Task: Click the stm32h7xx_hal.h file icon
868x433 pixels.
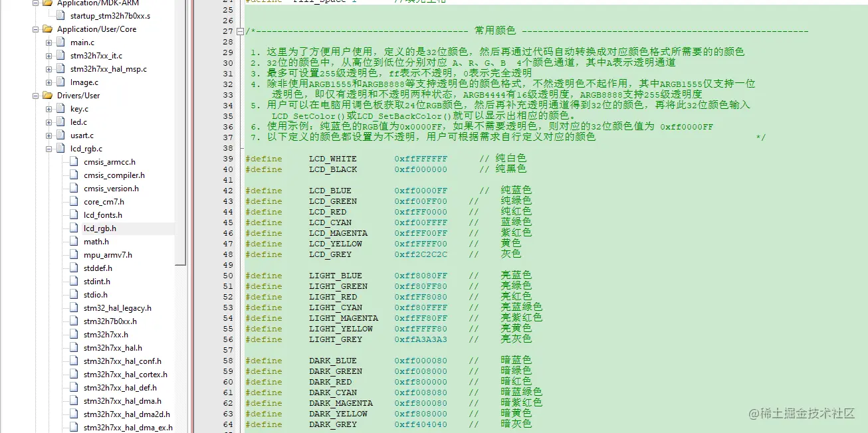Action: click(74, 348)
